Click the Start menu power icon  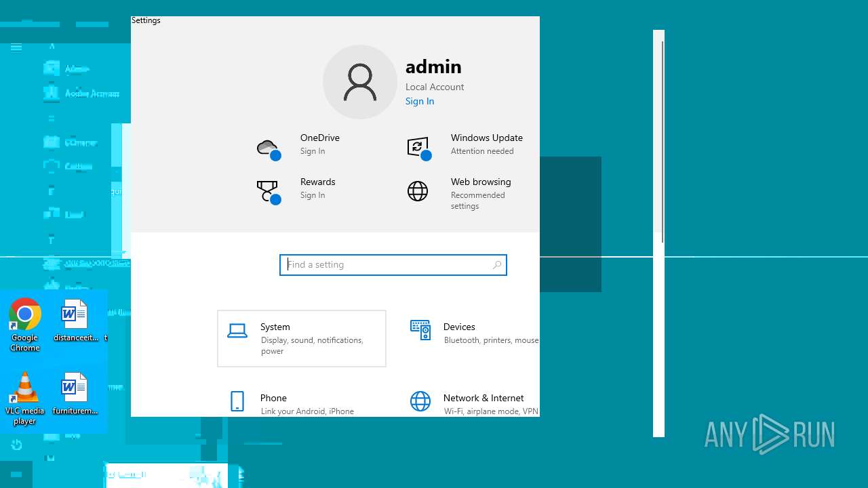[x=16, y=445]
